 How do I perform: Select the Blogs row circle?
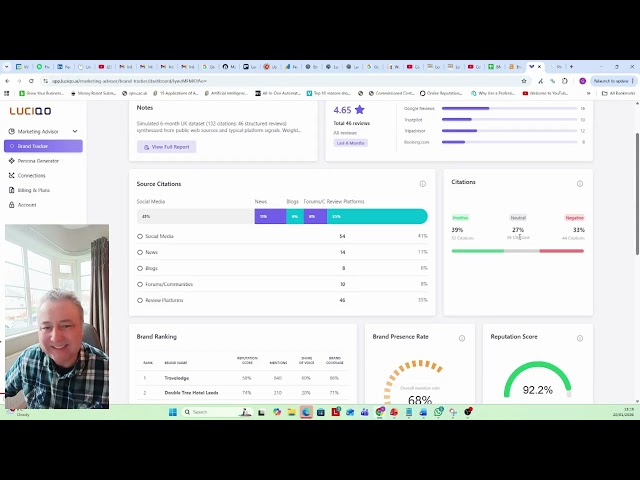click(x=140, y=268)
